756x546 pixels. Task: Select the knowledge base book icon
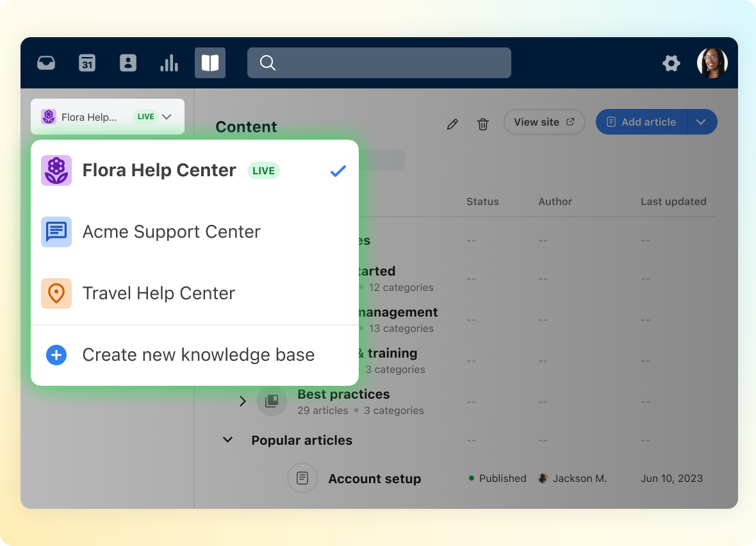[210, 63]
